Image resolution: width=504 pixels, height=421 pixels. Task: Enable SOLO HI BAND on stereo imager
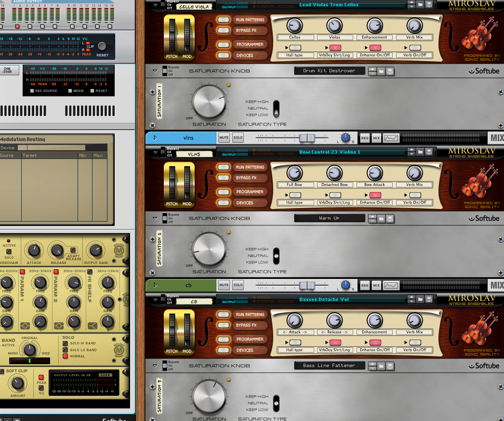coord(65,343)
